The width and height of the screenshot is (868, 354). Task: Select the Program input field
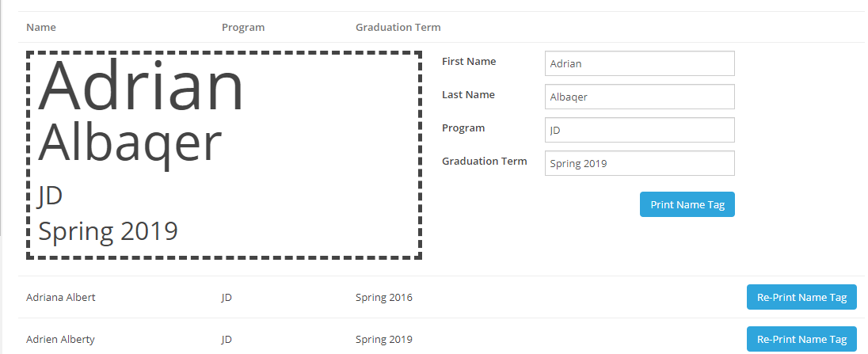tap(639, 131)
